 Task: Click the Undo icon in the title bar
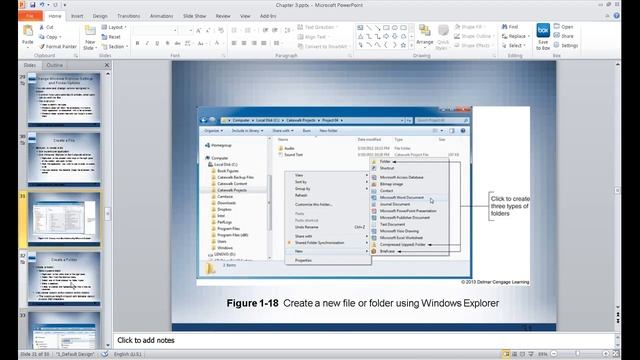pos(42,5)
